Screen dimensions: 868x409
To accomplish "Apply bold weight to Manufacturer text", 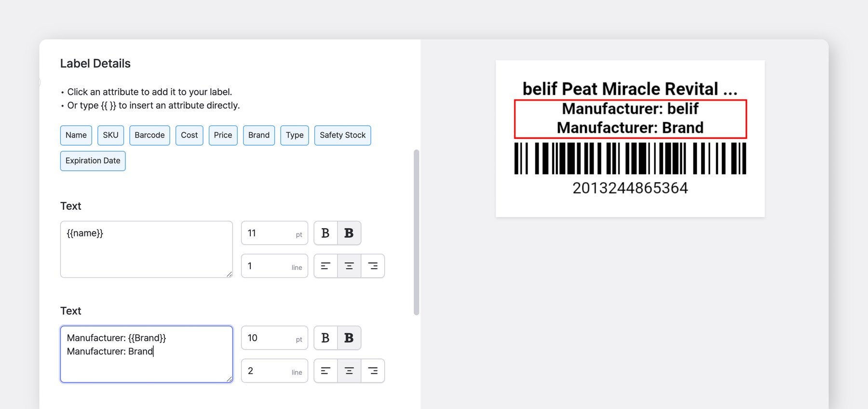I will [x=349, y=338].
